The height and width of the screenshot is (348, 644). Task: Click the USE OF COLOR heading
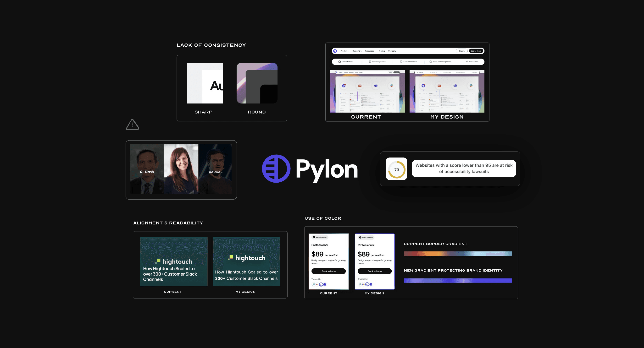(x=323, y=218)
